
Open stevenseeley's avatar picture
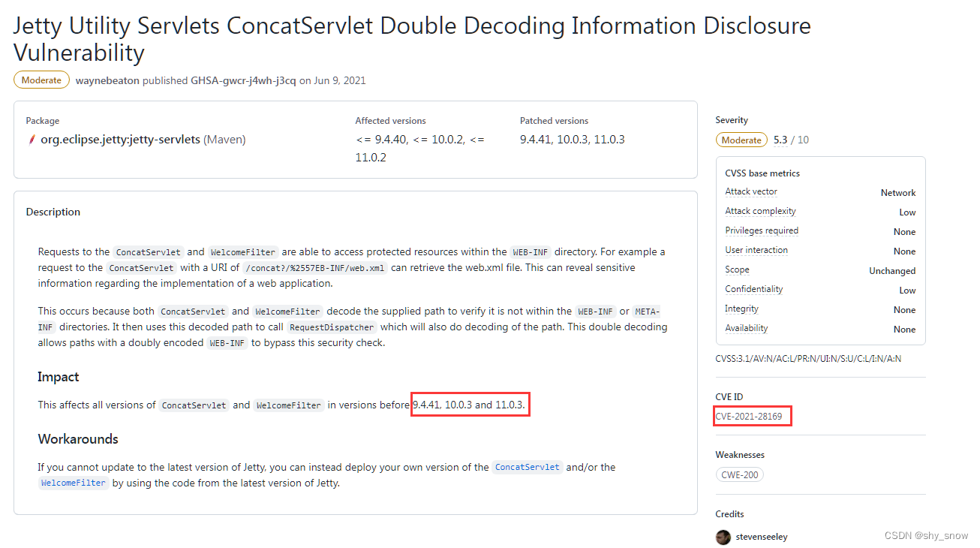coord(723,537)
